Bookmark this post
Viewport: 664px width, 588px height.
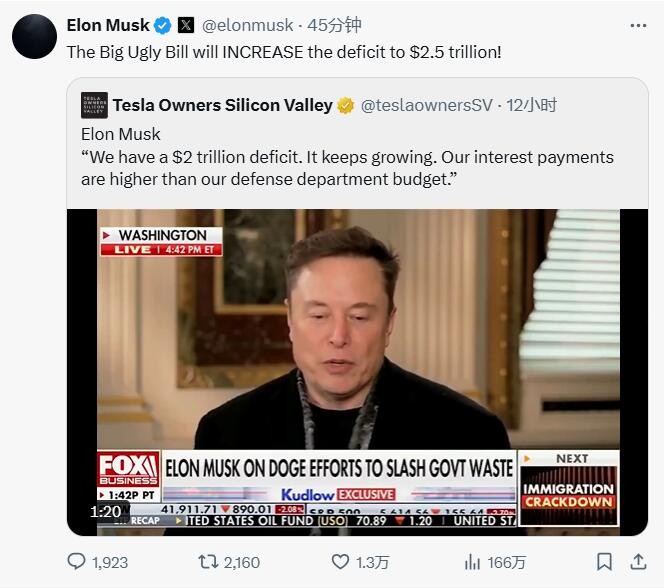[x=604, y=562]
